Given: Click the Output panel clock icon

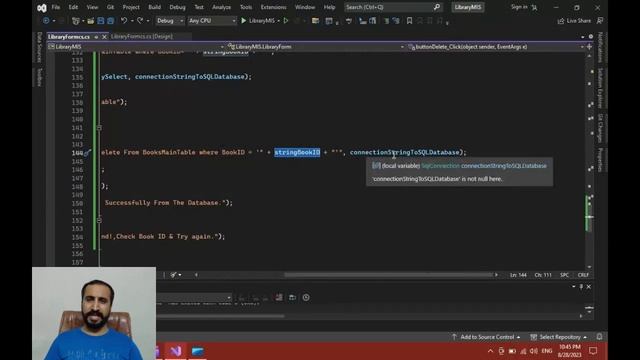Looking at the screenshot, I should click(x=306, y=298).
